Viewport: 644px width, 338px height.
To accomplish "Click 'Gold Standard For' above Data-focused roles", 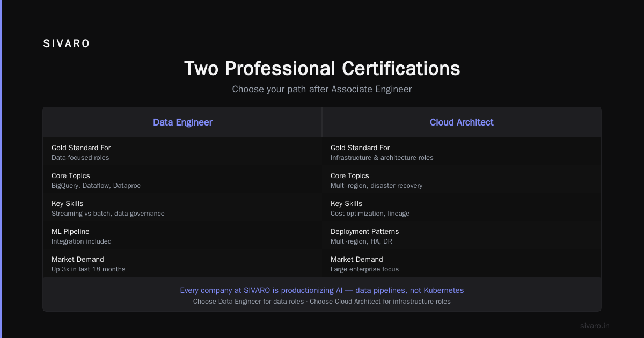I will 81,148.
